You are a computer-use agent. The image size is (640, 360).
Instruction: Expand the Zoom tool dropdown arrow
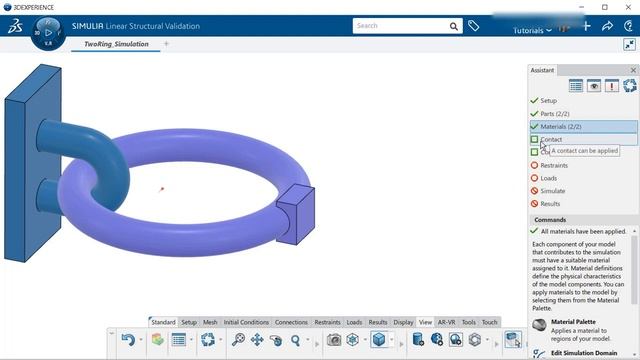(308, 340)
